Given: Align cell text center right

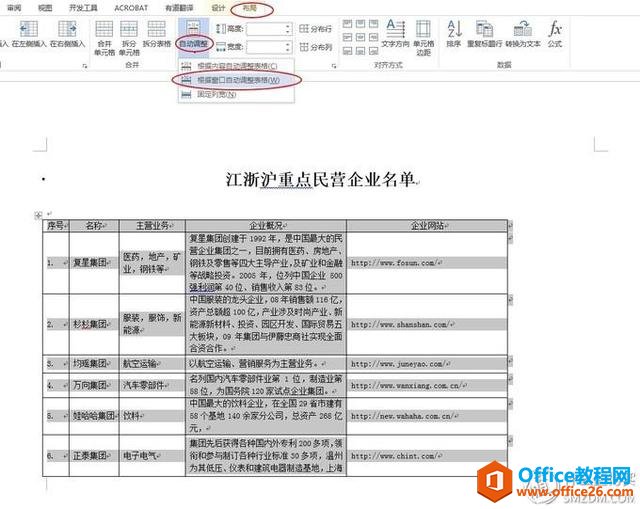Looking at the screenshot, I should point(373,38).
